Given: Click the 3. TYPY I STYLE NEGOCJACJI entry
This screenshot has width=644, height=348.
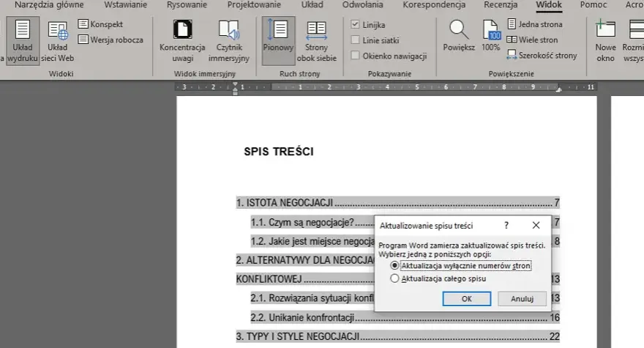Looking at the screenshot, I should [x=397, y=336].
